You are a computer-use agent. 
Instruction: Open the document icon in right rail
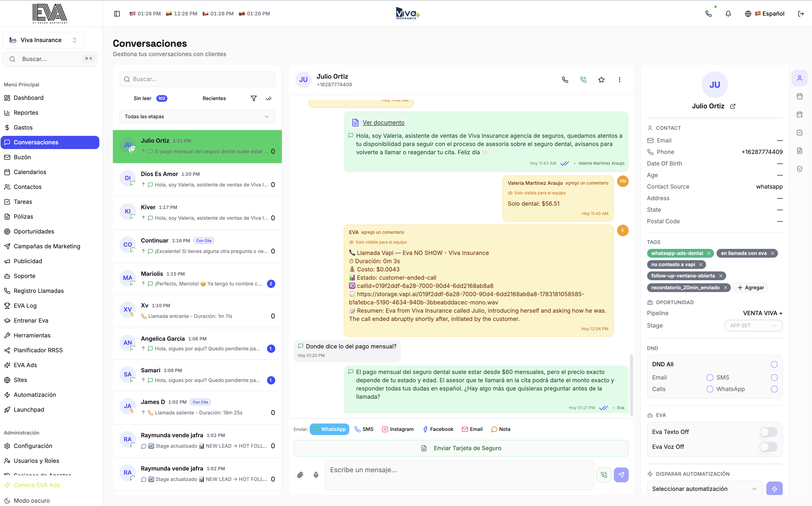click(x=800, y=151)
